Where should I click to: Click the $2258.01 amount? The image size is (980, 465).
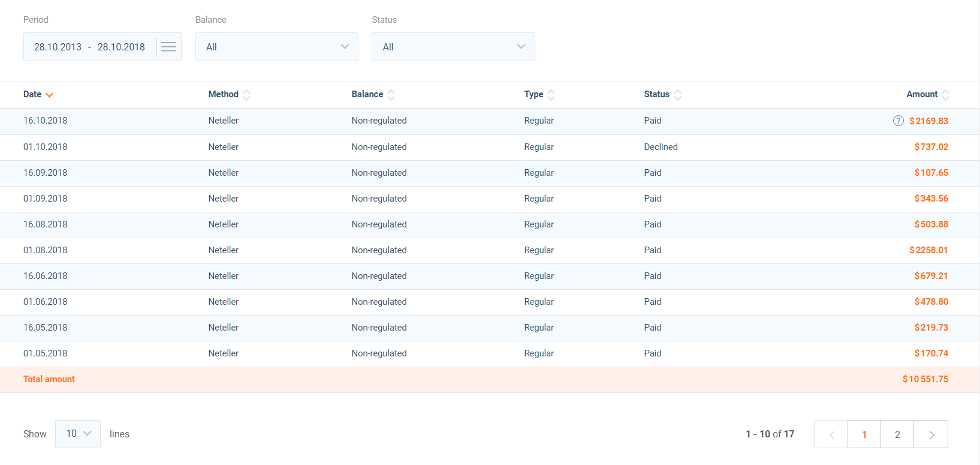[x=928, y=250]
